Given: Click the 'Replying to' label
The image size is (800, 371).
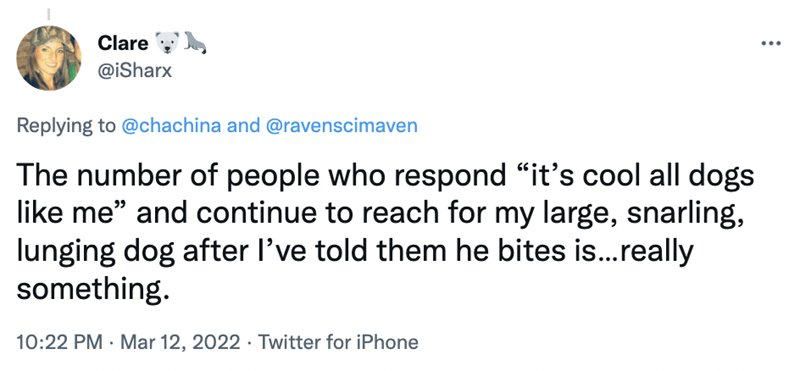Looking at the screenshot, I should [66, 126].
